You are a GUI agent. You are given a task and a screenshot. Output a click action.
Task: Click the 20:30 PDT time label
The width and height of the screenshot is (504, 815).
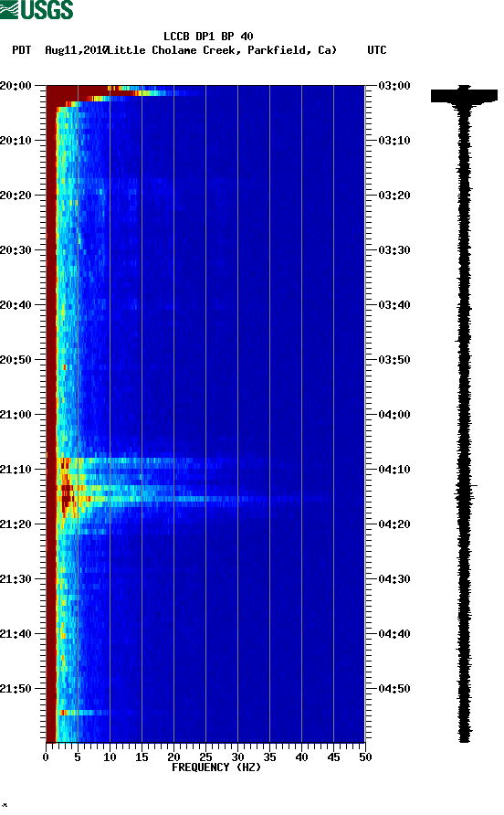[16, 250]
